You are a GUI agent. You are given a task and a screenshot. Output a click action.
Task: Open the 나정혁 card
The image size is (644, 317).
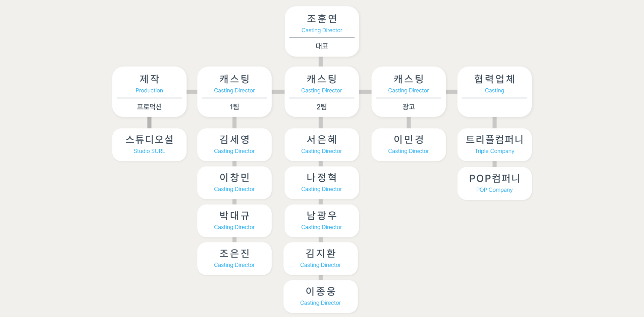322,183
